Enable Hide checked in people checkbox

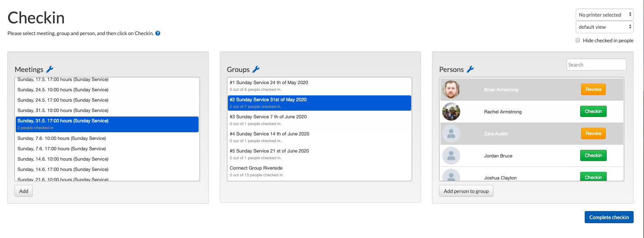pyautogui.click(x=578, y=40)
